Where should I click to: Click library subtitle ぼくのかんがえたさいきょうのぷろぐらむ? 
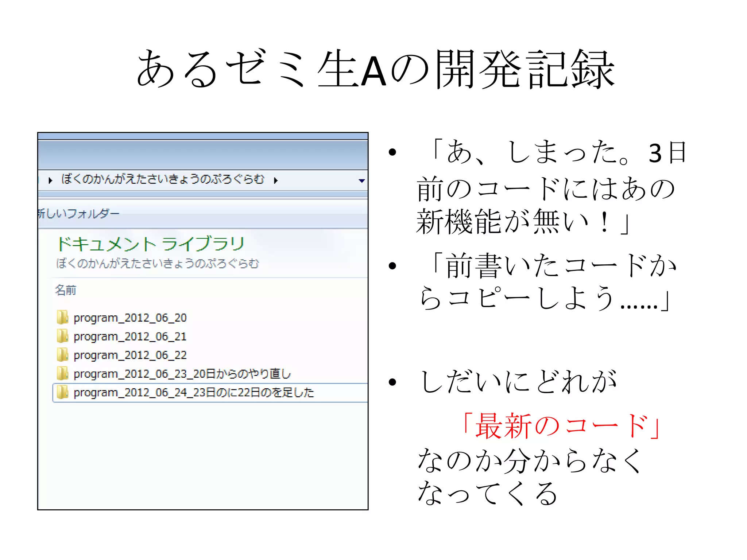click(158, 263)
